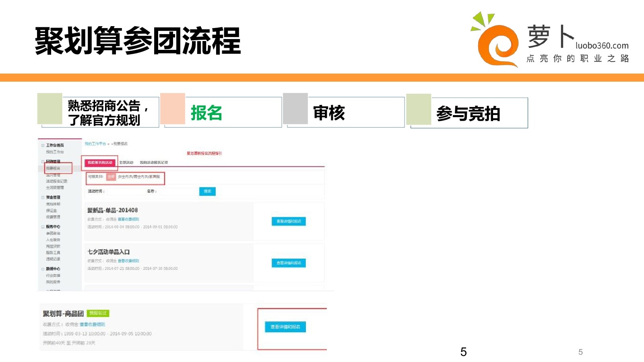The width and height of the screenshot is (644, 362).
Task: Click the 聚划算参团流程 slide title
Action: coord(138,41)
